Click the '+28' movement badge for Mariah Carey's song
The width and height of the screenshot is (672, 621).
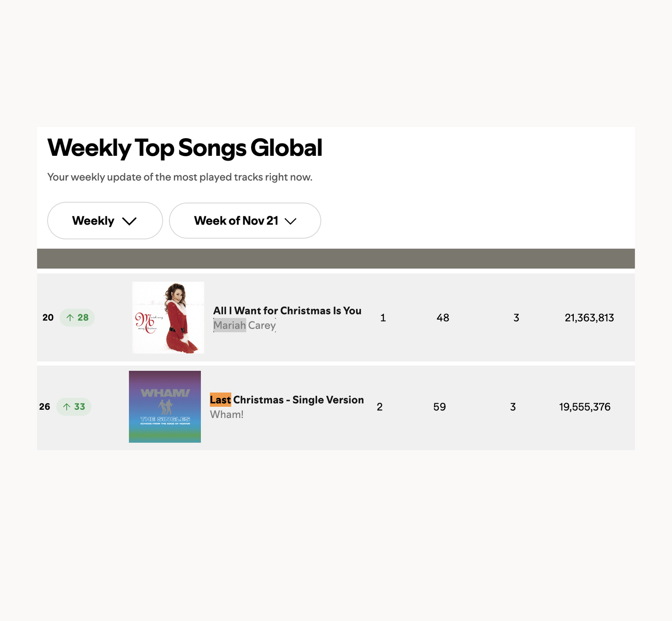pos(77,318)
